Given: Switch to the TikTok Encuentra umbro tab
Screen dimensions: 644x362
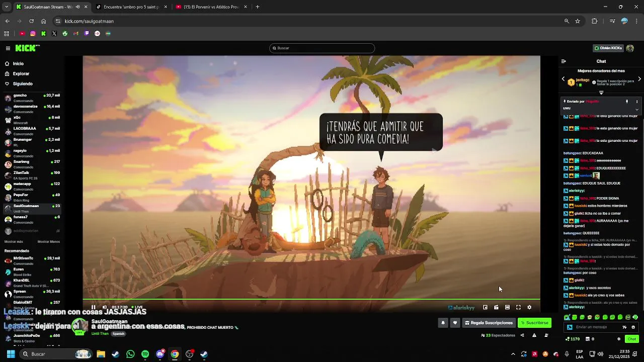Looking at the screenshot, I should 131,7.
